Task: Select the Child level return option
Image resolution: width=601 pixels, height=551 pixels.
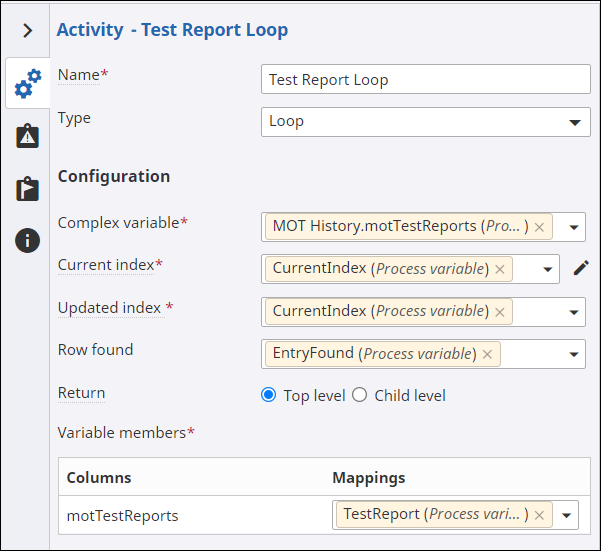Action: point(360,395)
